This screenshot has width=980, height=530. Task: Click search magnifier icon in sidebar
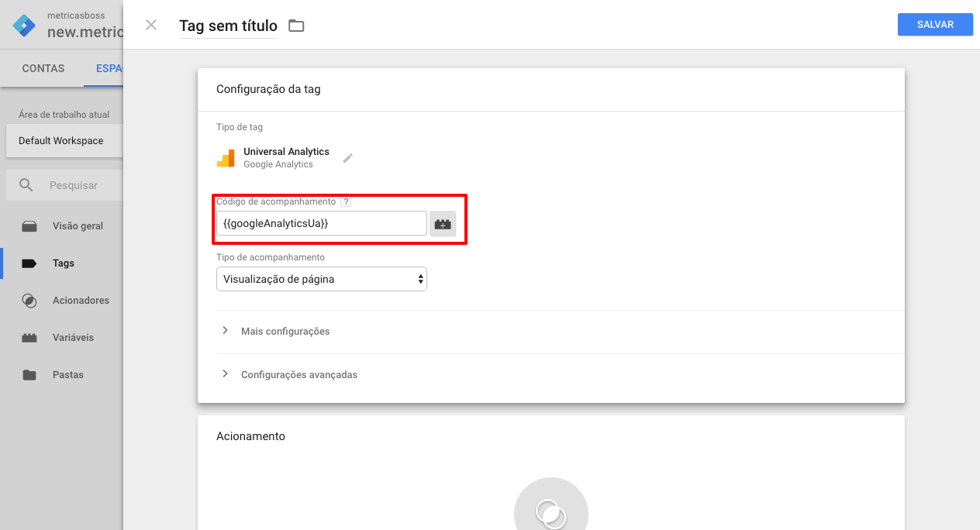(x=26, y=185)
